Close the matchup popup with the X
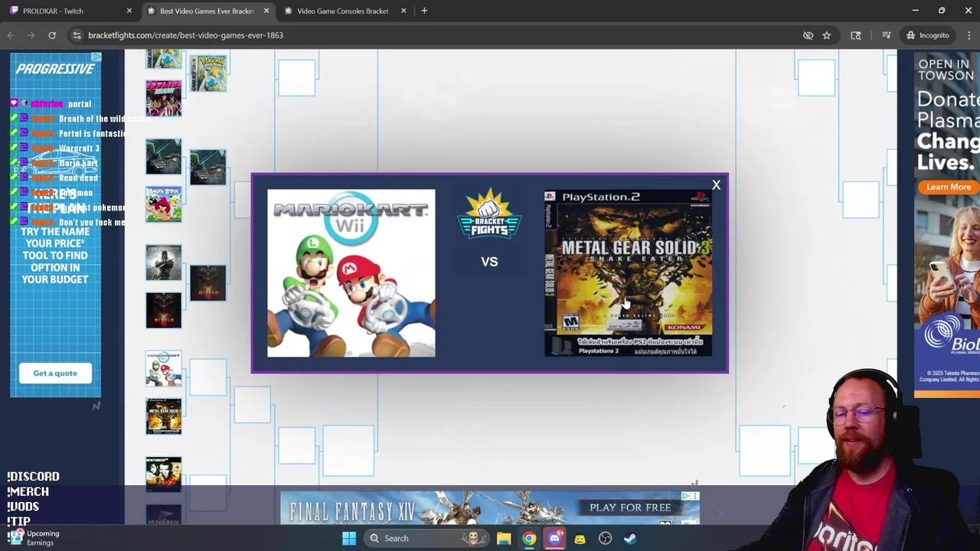The image size is (980, 551). coord(716,185)
